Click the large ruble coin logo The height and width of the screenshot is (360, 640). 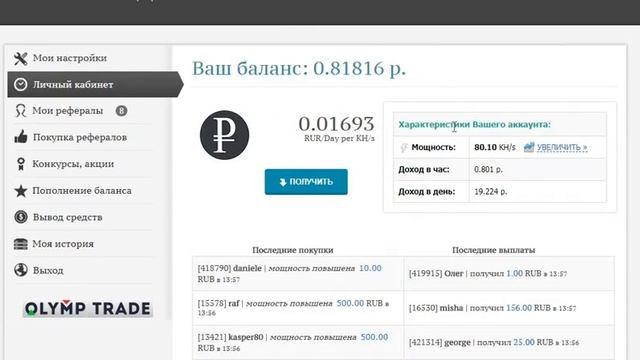point(224,135)
